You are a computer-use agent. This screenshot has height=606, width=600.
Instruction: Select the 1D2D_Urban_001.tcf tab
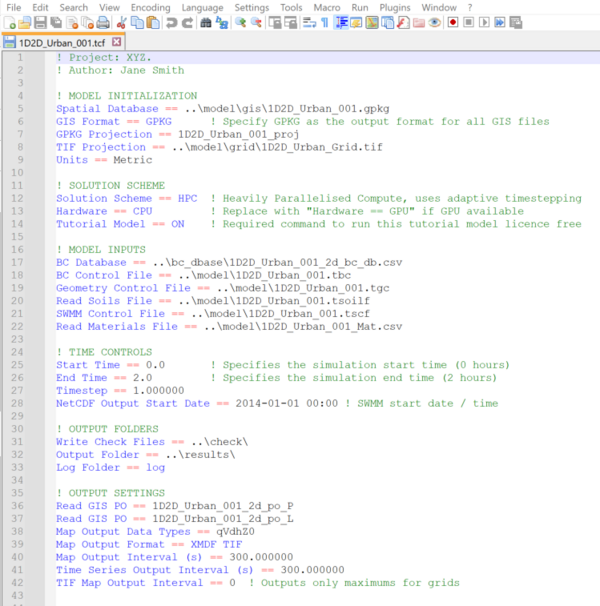pos(62,43)
